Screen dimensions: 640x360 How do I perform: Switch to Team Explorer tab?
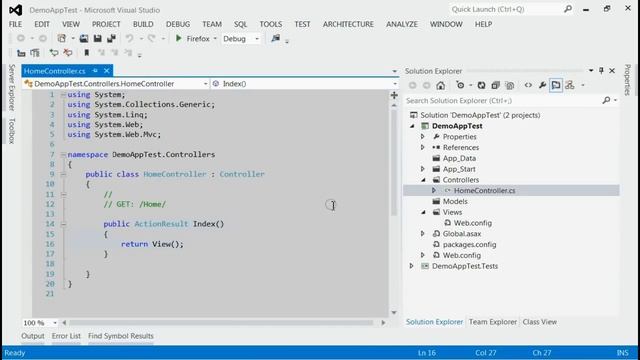click(x=493, y=322)
